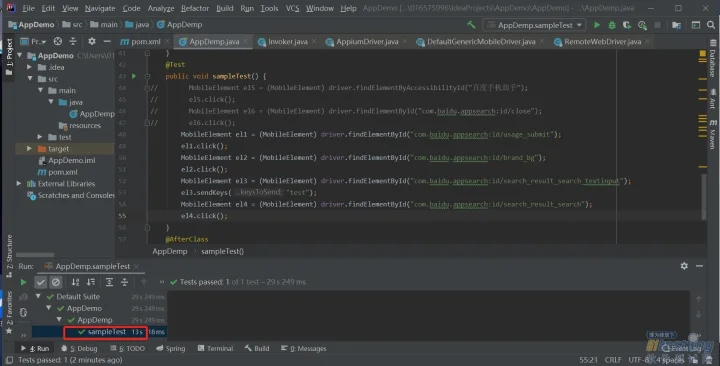Click the Stop square icon in toolbar
The width and height of the screenshot is (720, 366).
(658, 25)
